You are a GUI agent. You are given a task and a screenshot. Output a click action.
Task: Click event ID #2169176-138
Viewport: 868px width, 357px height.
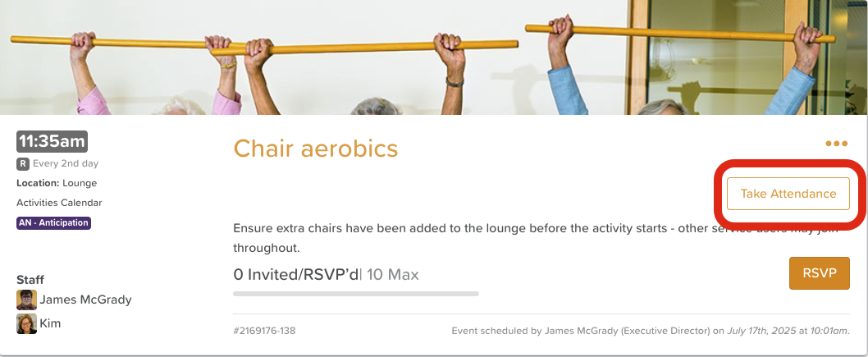click(264, 331)
